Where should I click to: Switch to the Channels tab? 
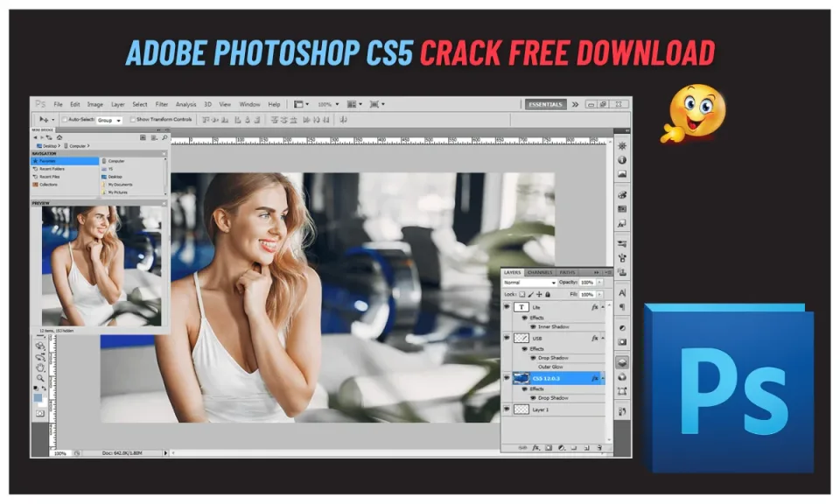540,273
